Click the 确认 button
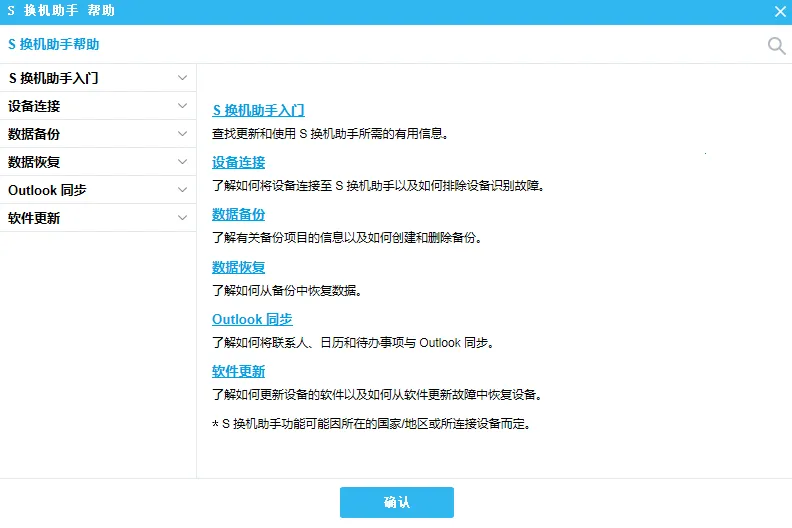Viewport: 792px width, 528px height. point(397,502)
